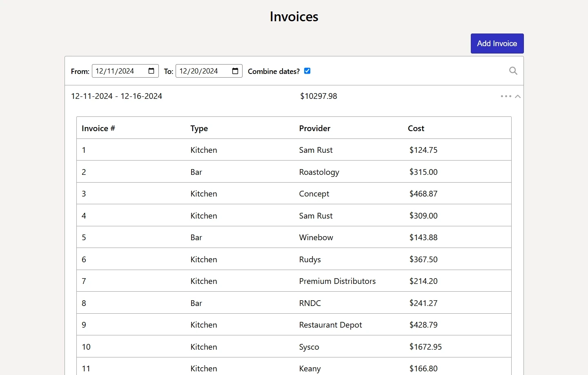
Task: Click the group total $10297.98
Action: pos(318,96)
